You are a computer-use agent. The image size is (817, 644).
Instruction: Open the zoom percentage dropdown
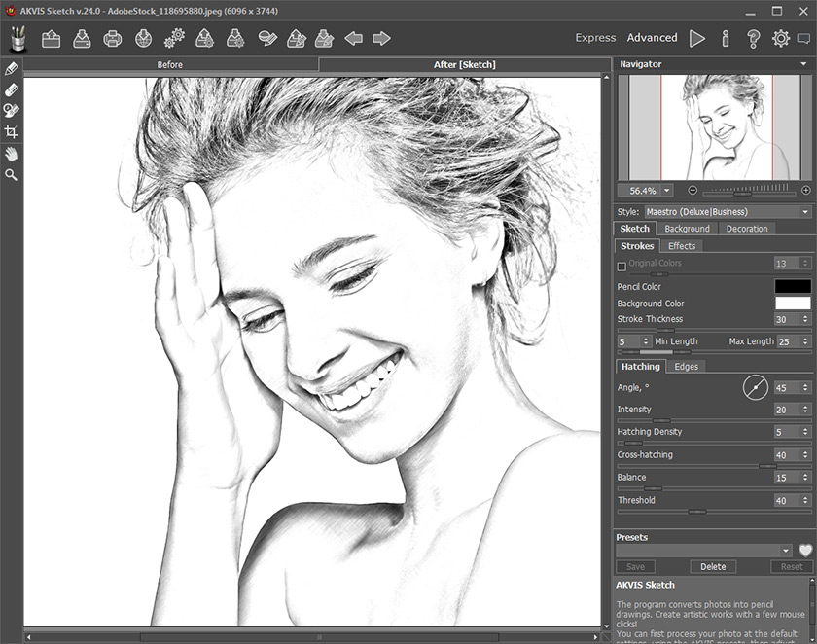667,191
